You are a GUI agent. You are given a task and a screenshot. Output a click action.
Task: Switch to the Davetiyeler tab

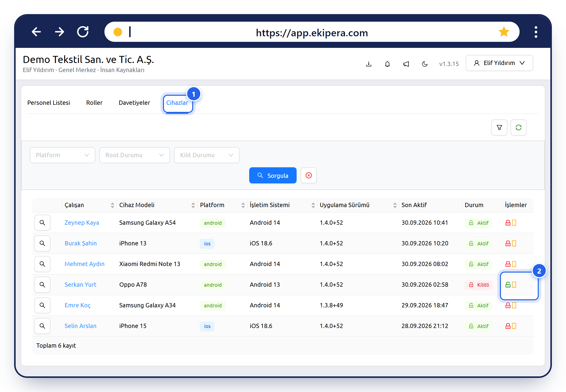coord(134,103)
